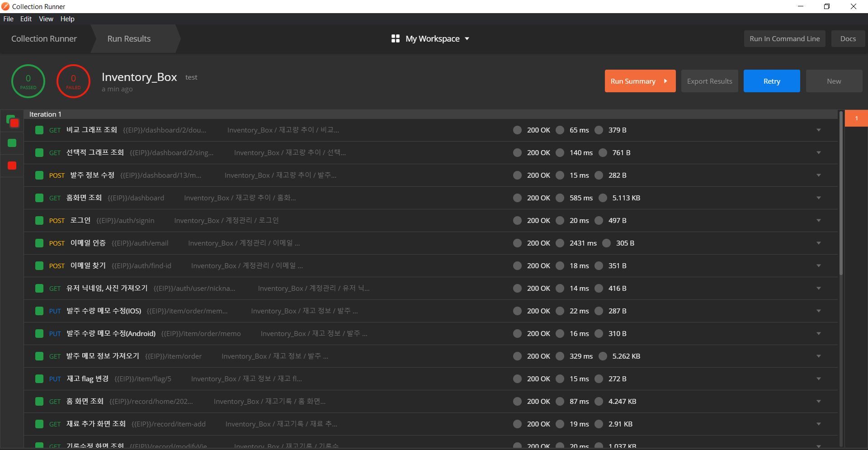This screenshot has height=450, width=868.
Task: Click the 0 Failed red circle
Action: click(x=73, y=81)
